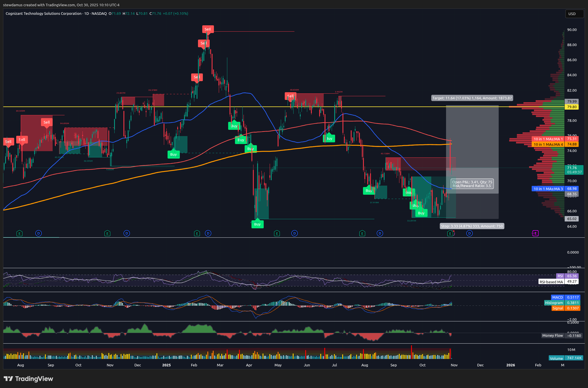Click the lowest Buy signal label in April
Viewport: 588px width, 388px height.
[x=257, y=224]
